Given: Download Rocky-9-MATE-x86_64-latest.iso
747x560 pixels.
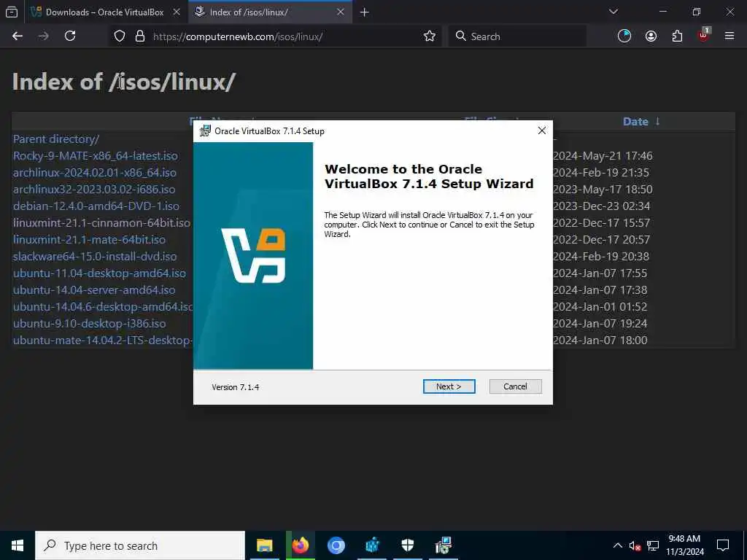Looking at the screenshot, I should click(x=96, y=156).
